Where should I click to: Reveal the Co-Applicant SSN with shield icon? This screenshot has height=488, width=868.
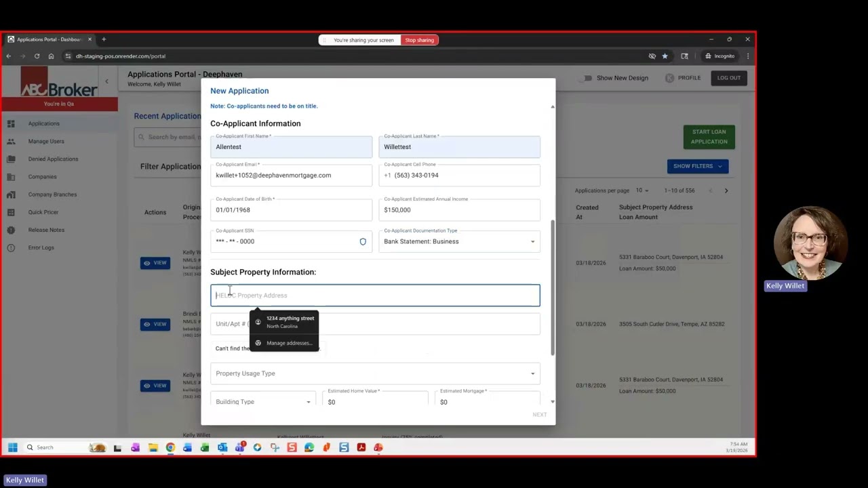pyautogui.click(x=363, y=242)
